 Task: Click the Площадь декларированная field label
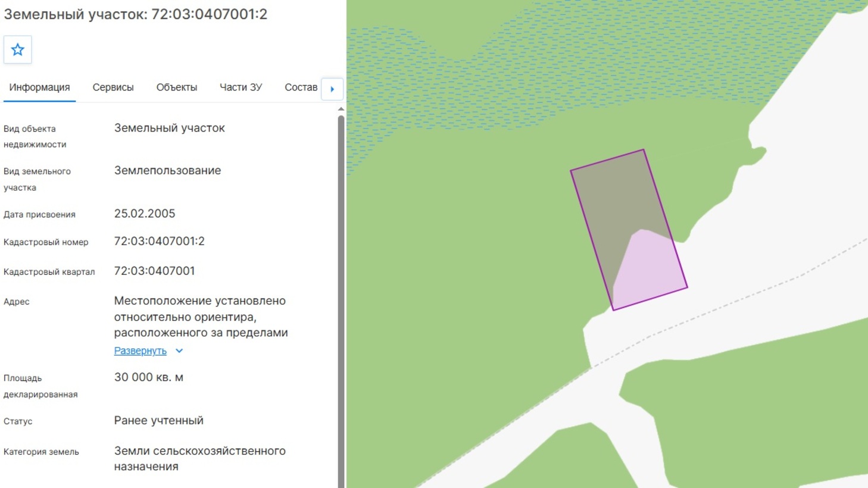pos(40,386)
